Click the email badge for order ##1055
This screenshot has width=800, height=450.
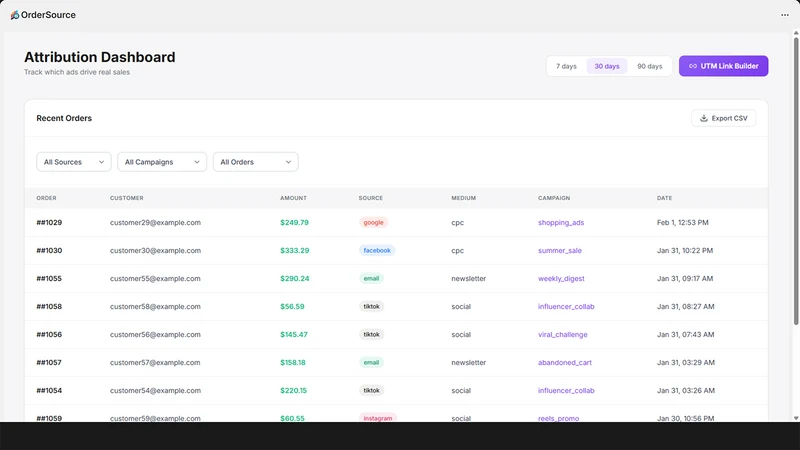(x=371, y=279)
